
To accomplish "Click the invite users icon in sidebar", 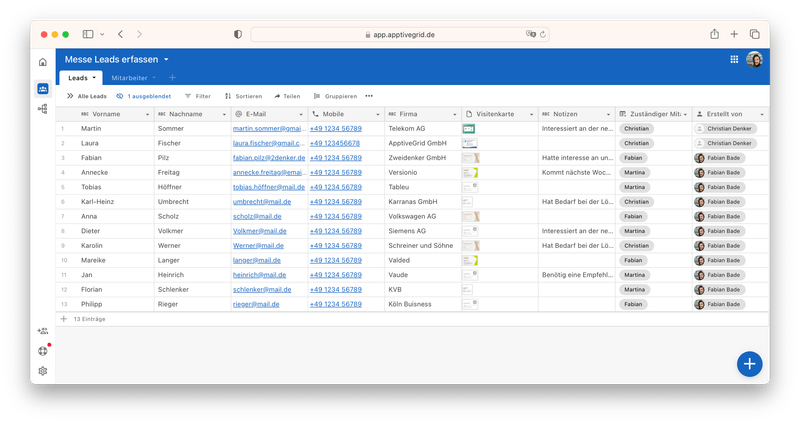I will pyautogui.click(x=43, y=331).
